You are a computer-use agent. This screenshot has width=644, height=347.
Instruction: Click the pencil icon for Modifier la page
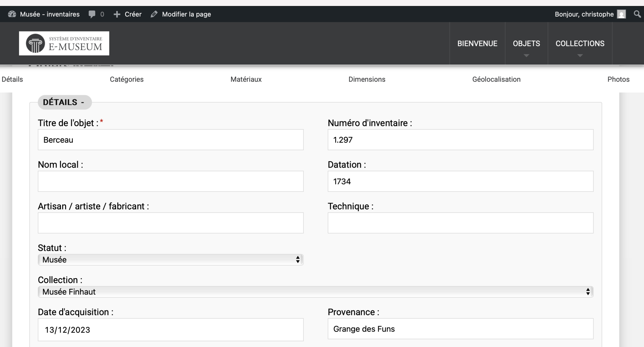coord(154,14)
